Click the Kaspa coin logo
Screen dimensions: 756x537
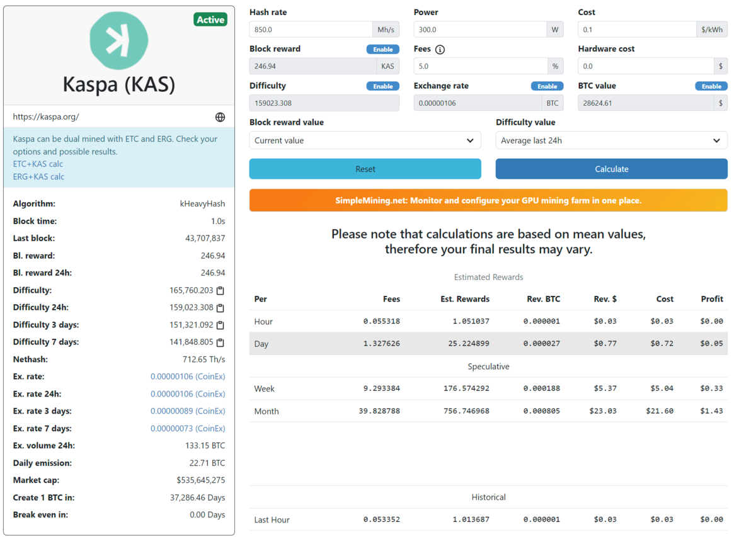(119, 40)
